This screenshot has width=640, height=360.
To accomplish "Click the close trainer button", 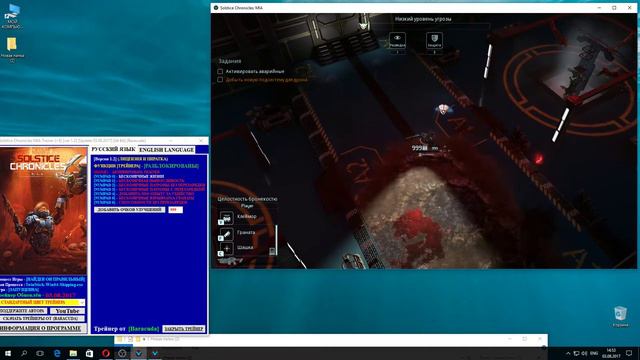I will tap(184, 329).
